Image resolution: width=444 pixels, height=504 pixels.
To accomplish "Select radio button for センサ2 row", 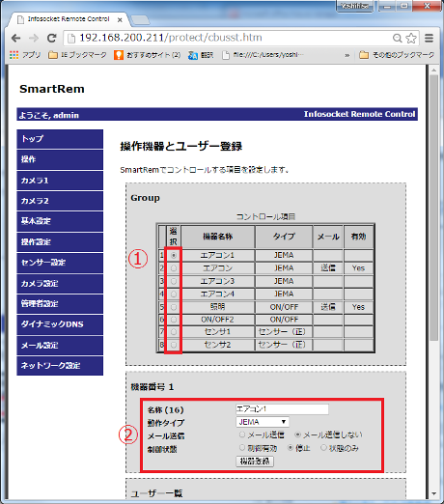I will coord(174,345).
